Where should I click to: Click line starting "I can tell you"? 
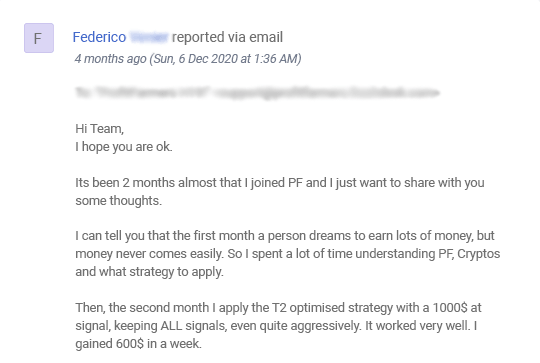285,236
